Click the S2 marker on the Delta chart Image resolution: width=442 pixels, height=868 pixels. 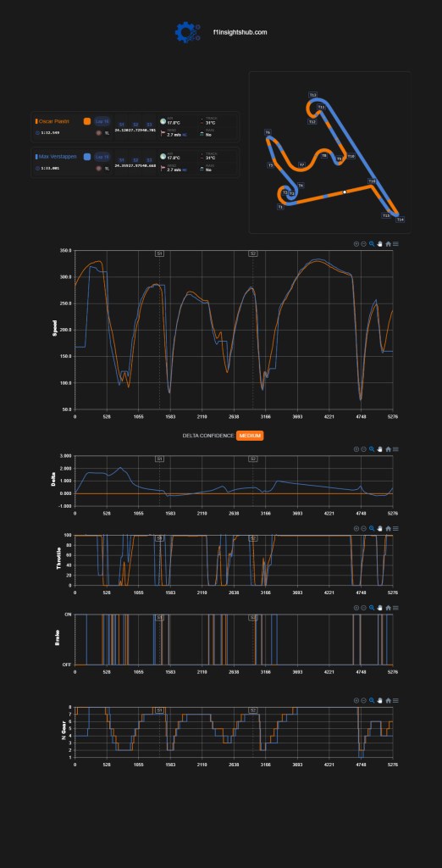253,459
